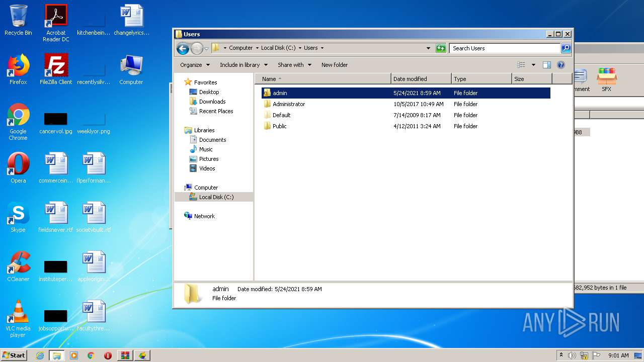The height and width of the screenshot is (362, 644).
Task: Click Computer in the address breadcrumb
Action: click(x=241, y=48)
